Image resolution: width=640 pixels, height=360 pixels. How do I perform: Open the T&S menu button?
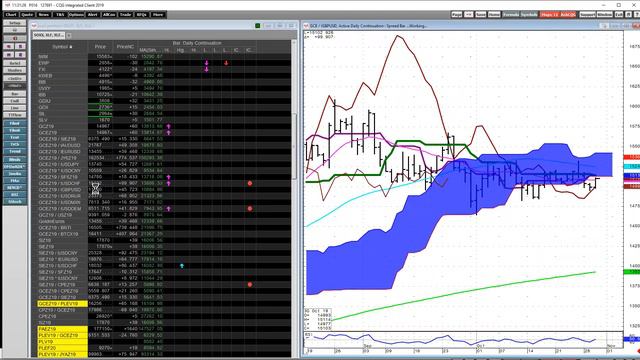60,15
